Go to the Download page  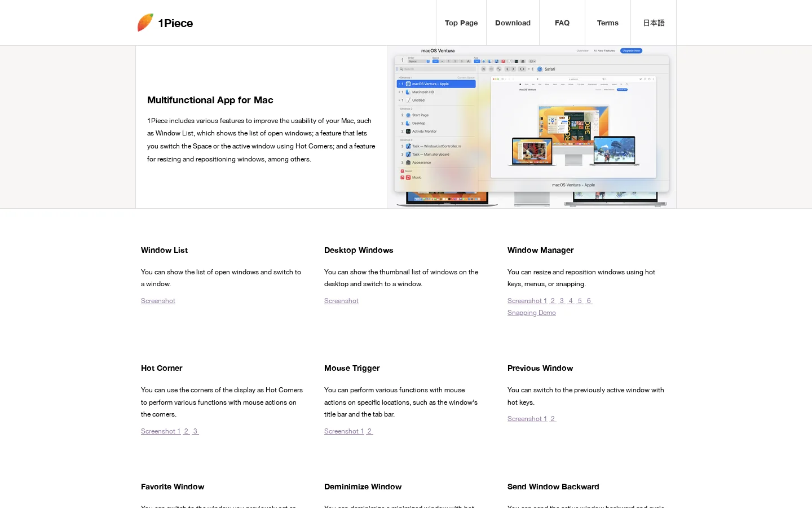point(513,23)
